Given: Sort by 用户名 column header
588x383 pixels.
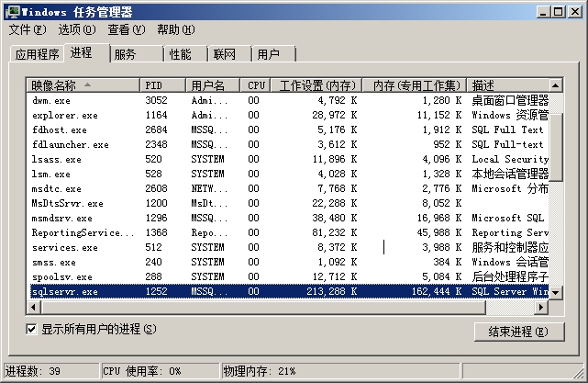Looking at the screenshot, I should [x=213, y=85].
